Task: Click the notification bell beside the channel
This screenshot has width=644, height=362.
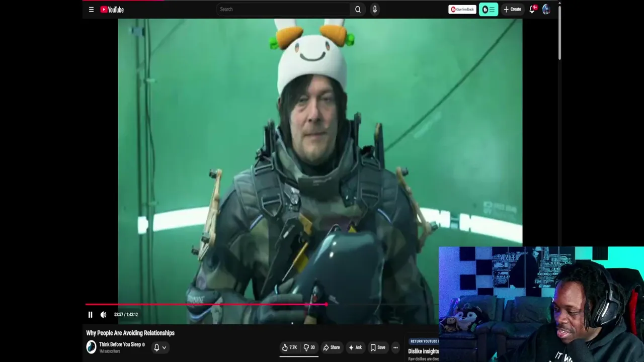Action: coord(156,347)
